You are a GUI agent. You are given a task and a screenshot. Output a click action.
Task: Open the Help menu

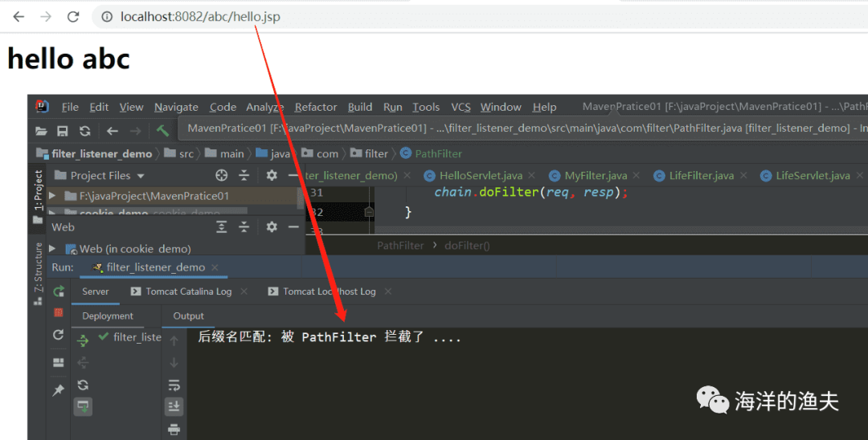tap(544, 108)
